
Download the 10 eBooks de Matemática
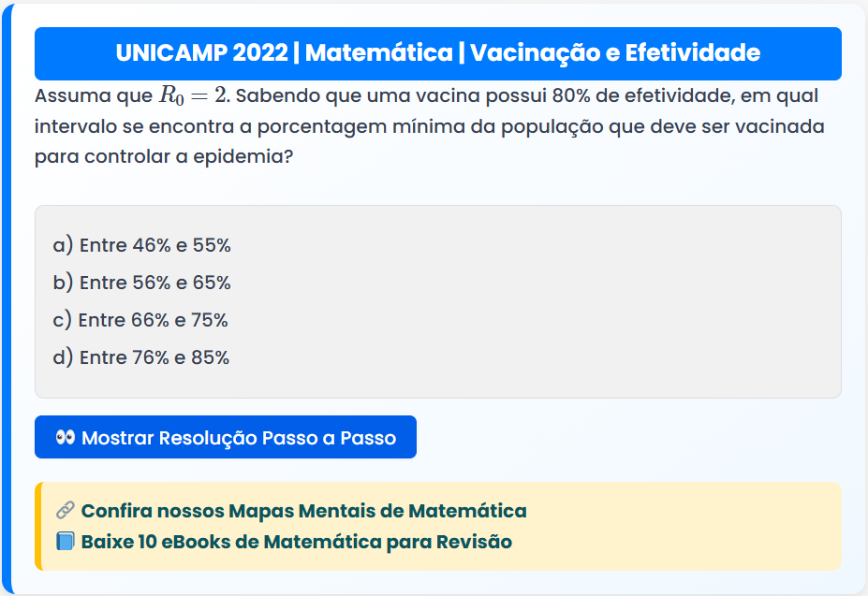point(296,542)
